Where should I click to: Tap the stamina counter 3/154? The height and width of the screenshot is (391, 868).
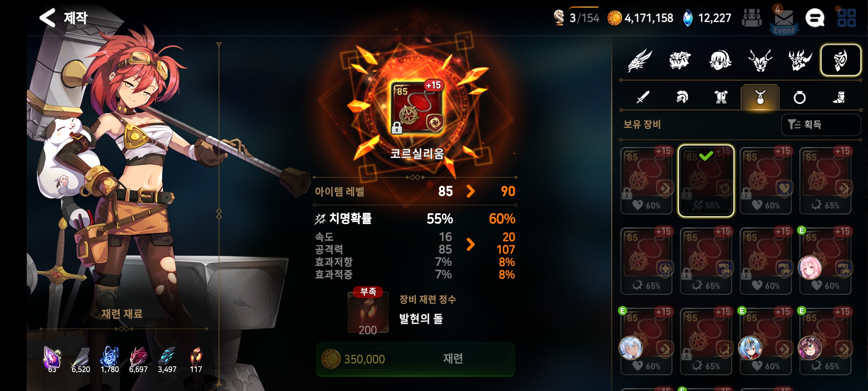tap(576, 18)
